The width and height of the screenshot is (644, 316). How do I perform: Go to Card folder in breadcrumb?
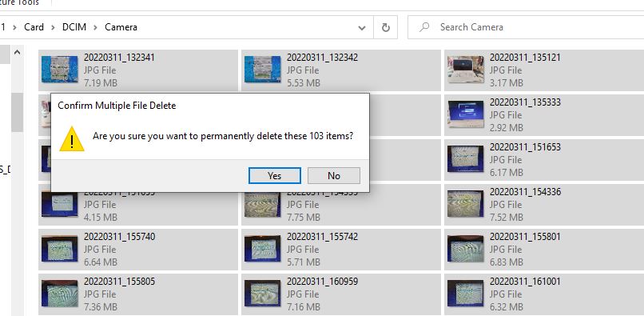[34, 27]
